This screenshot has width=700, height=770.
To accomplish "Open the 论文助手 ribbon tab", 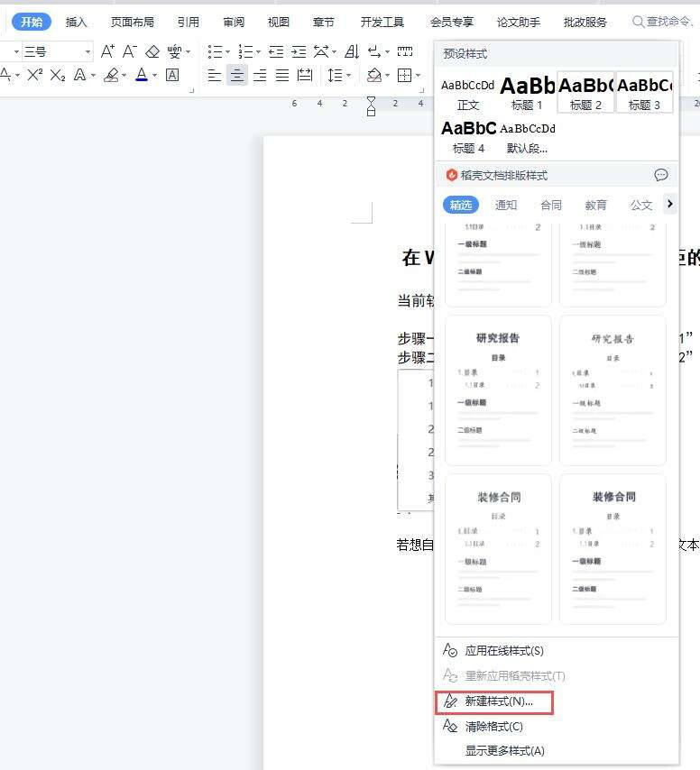I will pyautogui.click(x=519, y=23).
